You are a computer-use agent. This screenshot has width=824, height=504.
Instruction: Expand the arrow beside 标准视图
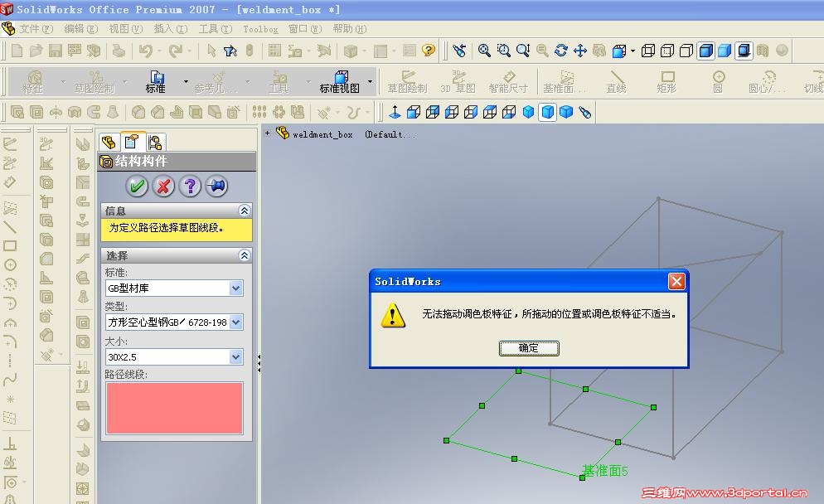point(371,82)
